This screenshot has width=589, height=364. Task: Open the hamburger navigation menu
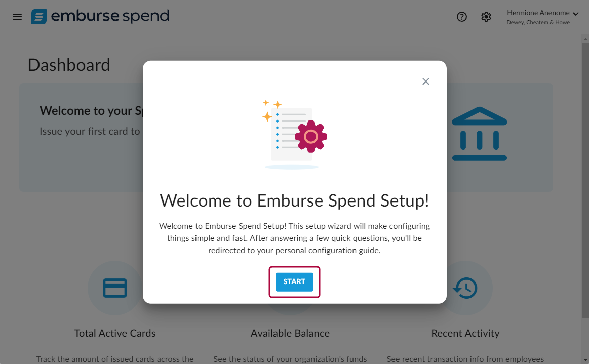(17, 17)
